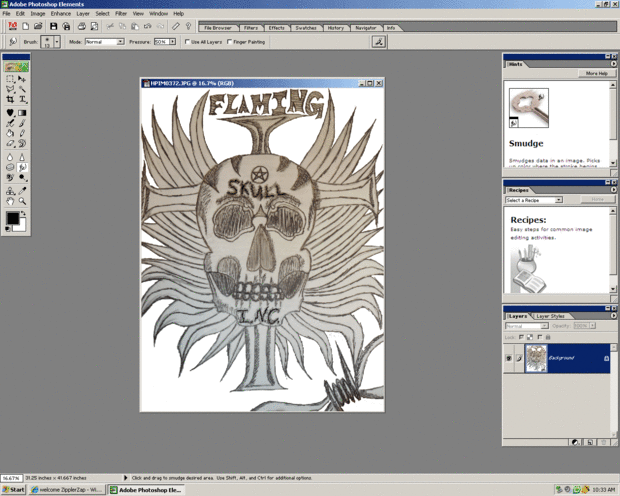The height and width of the screenshot is (496, 620).
Task: Reset default colors small icon
Action: point(8,229)
